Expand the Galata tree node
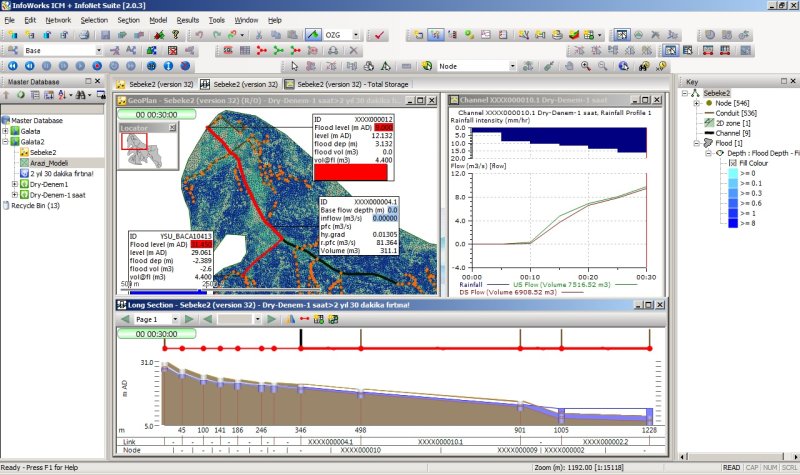The image size is (800, 475). click(7, 130)
